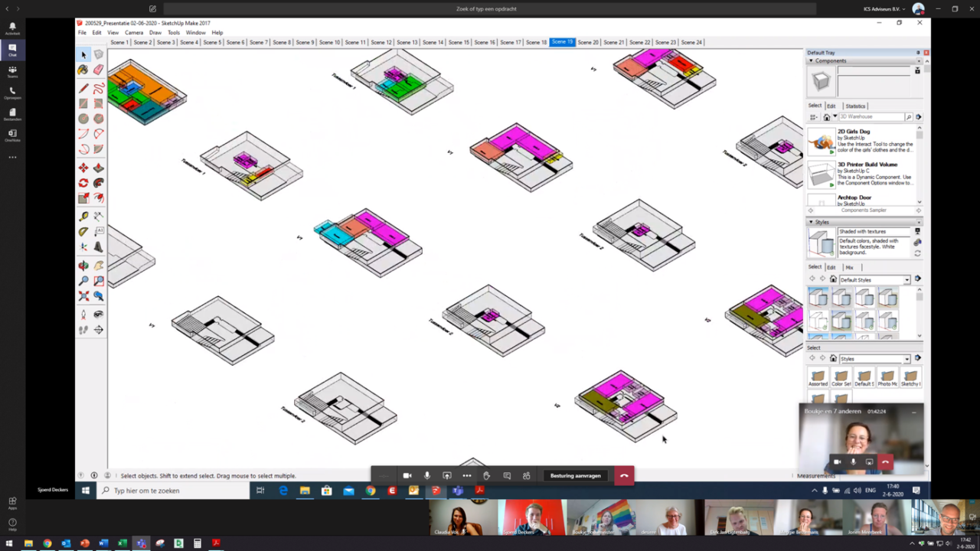Click the Move tool icon
The width and height of the screenshot is (980, 551).
click(x=83, y=168)
